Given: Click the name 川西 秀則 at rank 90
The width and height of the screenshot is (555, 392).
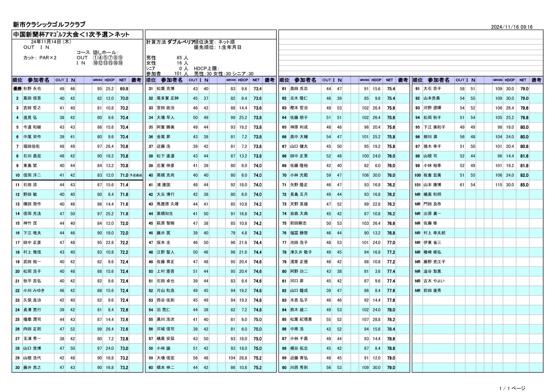Looking at the screenshot, I should [x=299, y=367].
